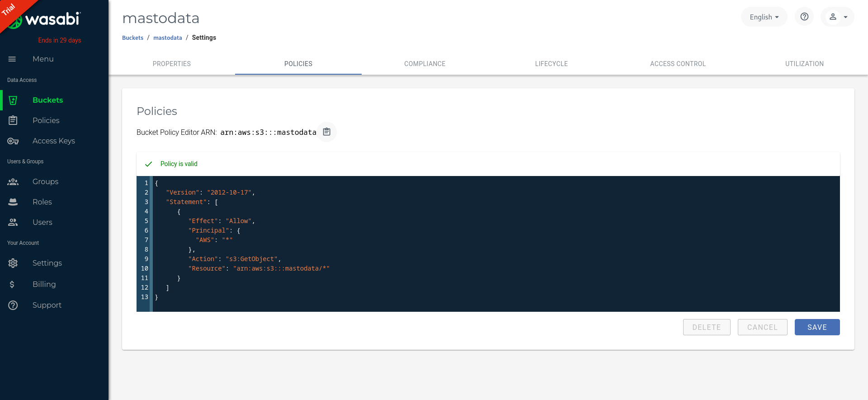Click the Groups people icon
The image size is (868, 400).
13,181
